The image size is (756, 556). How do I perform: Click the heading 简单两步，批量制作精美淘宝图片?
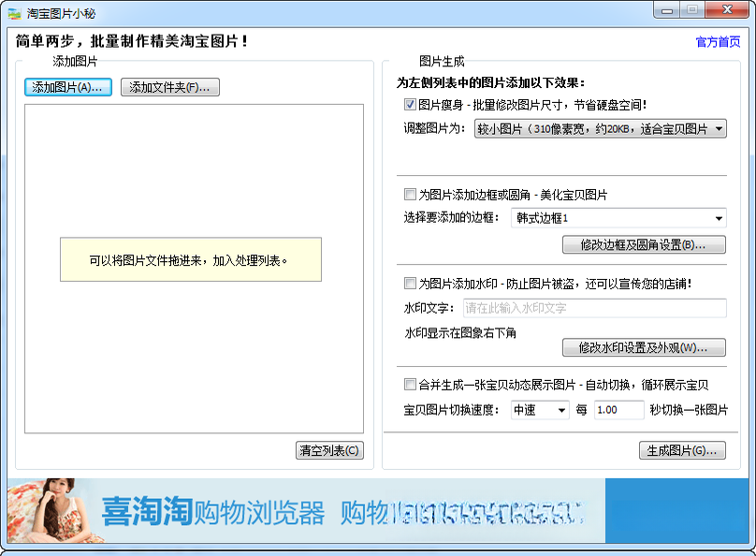coord(132,41)
